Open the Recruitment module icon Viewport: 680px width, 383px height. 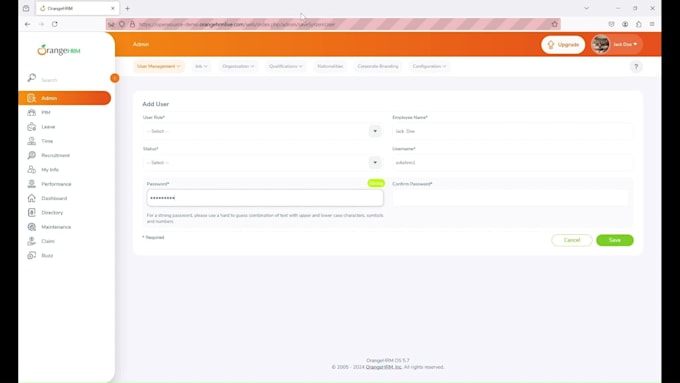click(32, 155)
